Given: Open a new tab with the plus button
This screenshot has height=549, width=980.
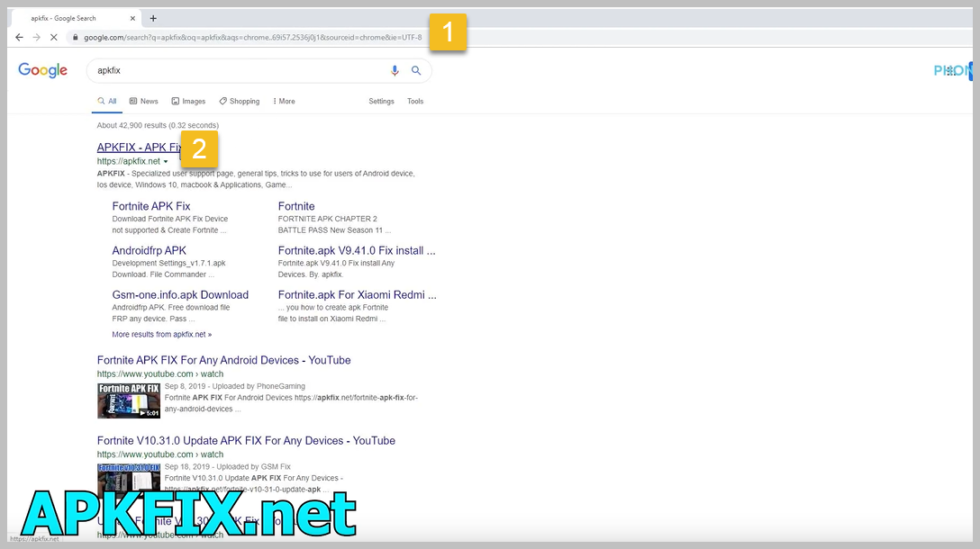Looking at the screenshot, I should [x=153, y=18].
